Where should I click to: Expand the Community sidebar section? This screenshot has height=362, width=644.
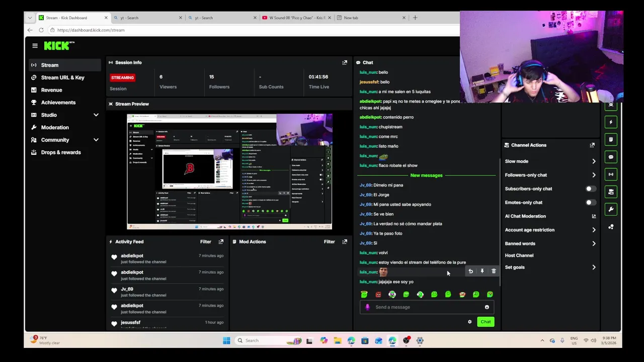click(96, 140)
